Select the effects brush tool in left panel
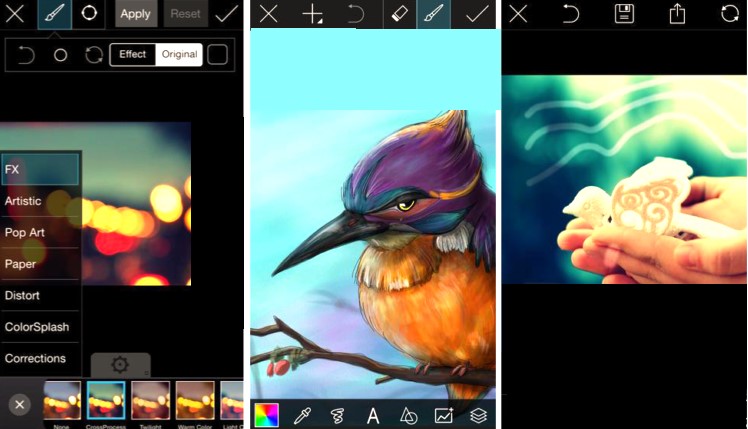 pyautogui.click(x=55, y=14)
